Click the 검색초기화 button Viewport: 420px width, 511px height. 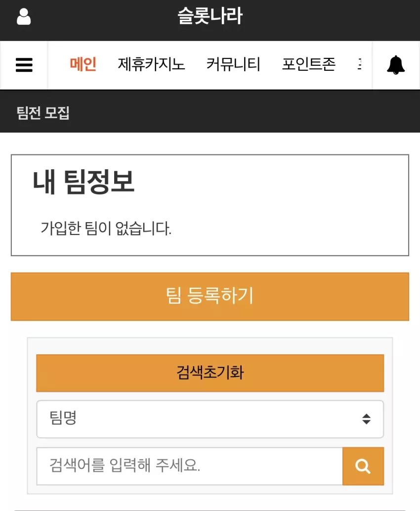click(x=210, y=373)
